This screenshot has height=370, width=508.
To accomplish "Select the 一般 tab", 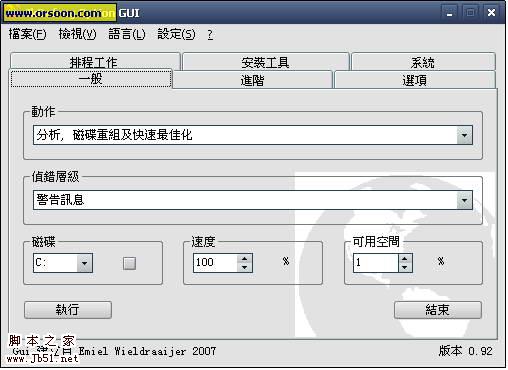I will [x=91, y=79].
